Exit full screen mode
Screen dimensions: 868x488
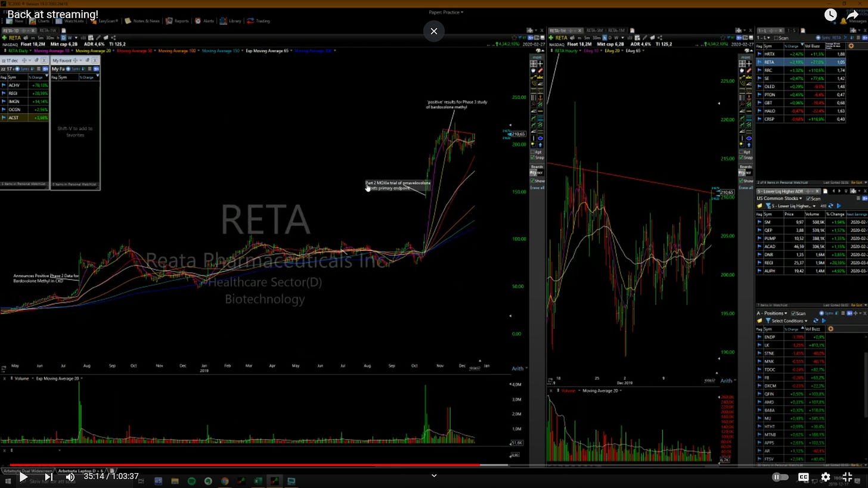point(847,477)
